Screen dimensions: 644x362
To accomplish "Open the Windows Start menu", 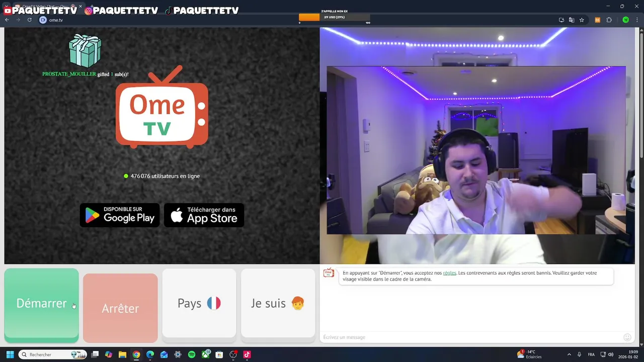I will [10, 354].
